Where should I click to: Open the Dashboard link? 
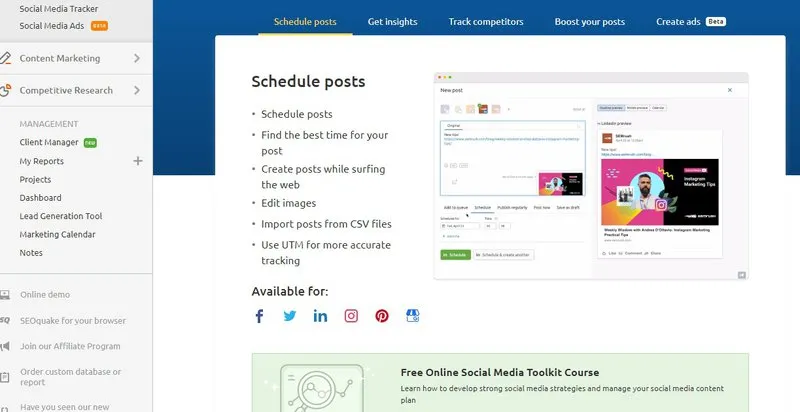point(40,198)
